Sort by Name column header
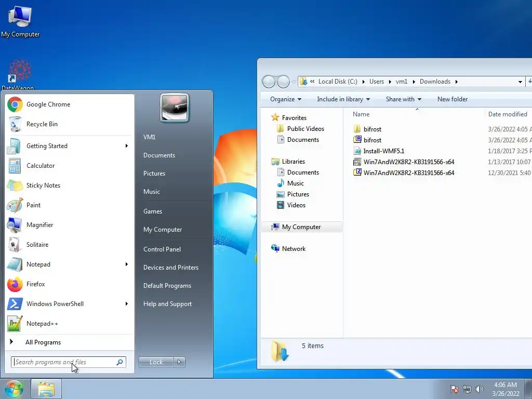 click(361, 114)
